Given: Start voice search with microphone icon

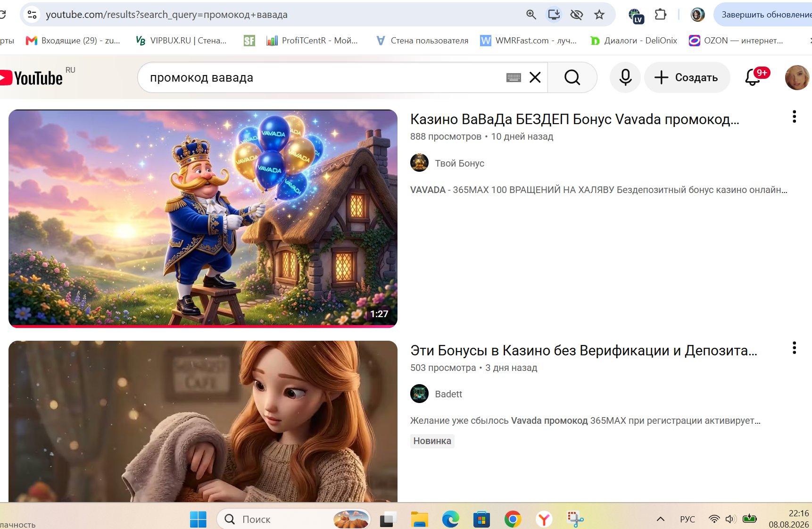Looking at the screenshot, I should (x=625, y=77).
